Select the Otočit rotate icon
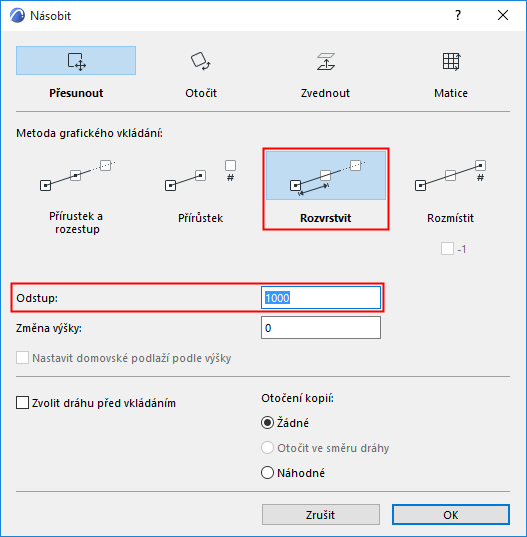 click(201, 61)
